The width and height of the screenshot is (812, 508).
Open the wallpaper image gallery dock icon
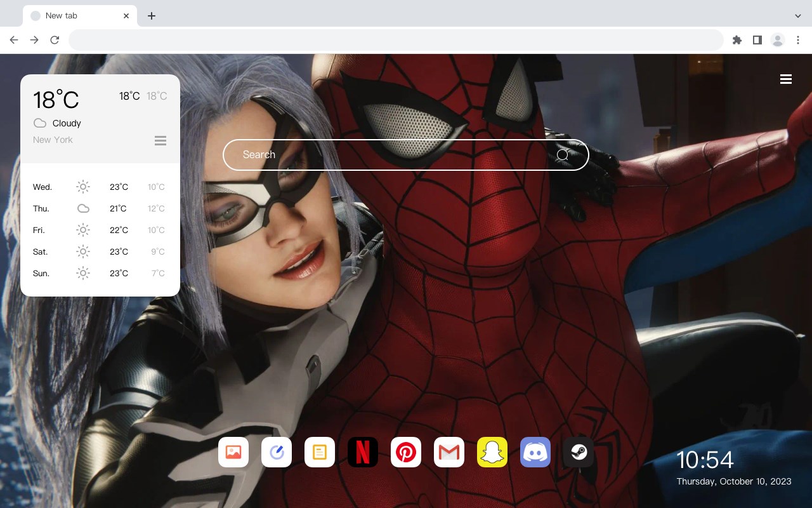coord(233,452)
